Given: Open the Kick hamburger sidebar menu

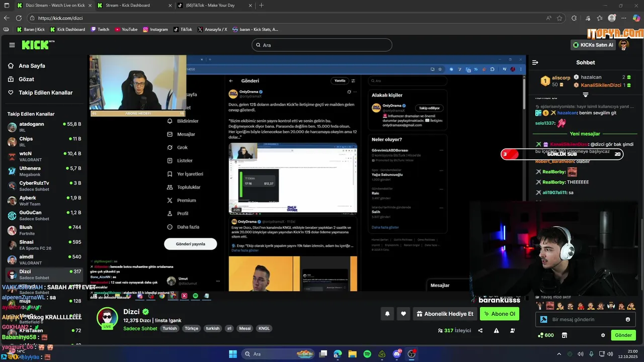Looking at the screenshot, I should pyautogui.click(x=12, y=45).
